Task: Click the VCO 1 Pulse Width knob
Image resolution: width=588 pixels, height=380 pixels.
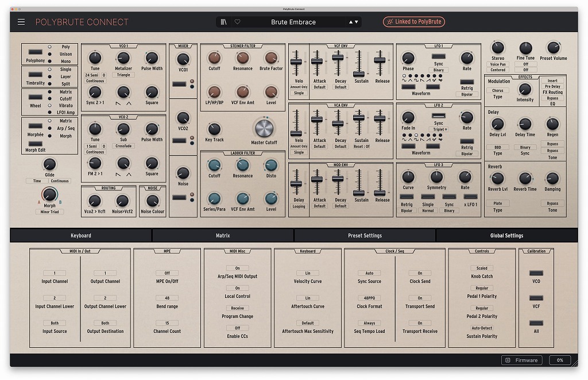Action: (x=152, y=58)
